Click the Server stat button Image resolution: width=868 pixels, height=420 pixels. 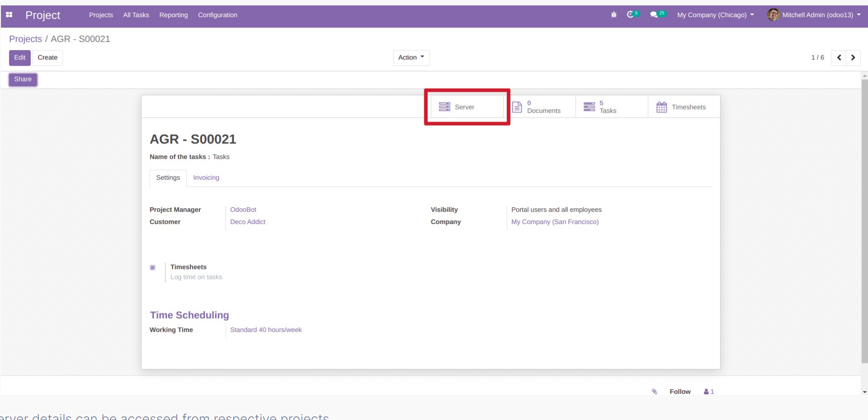click(x=467, y=107)
